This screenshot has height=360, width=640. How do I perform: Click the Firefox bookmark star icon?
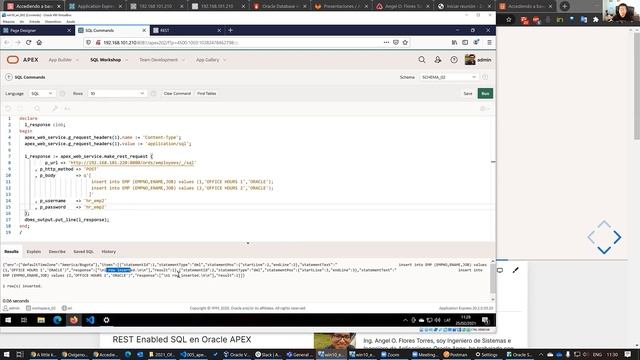click(405, 42)
